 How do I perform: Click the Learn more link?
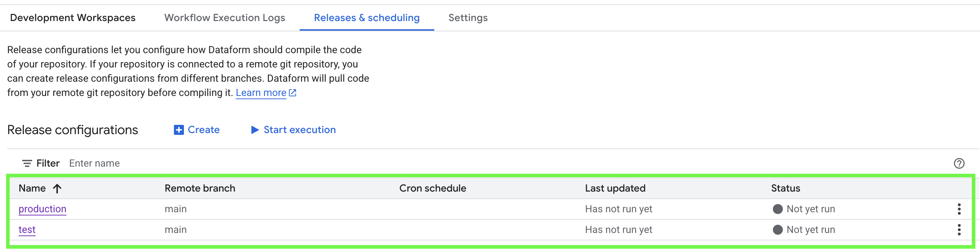261,92
